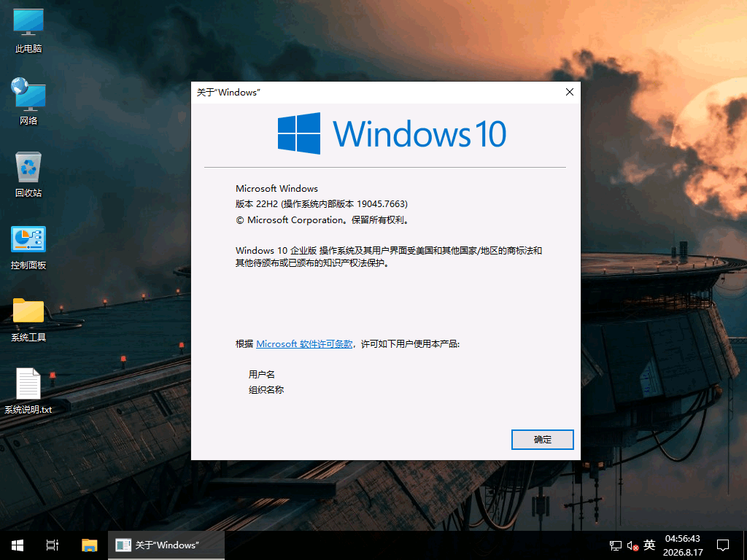Open the notification action center icon

tap(723, 545)
